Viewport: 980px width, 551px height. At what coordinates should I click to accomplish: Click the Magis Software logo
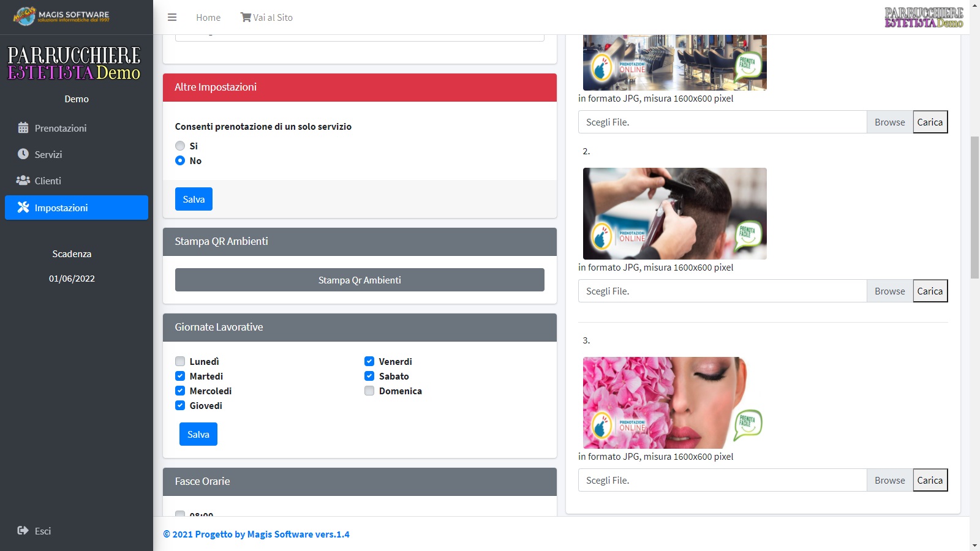tap(61, 16)
